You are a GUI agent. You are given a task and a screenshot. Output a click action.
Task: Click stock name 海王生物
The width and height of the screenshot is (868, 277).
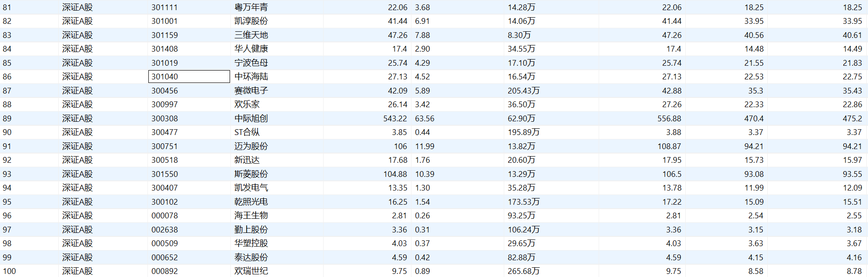[251, 216]
